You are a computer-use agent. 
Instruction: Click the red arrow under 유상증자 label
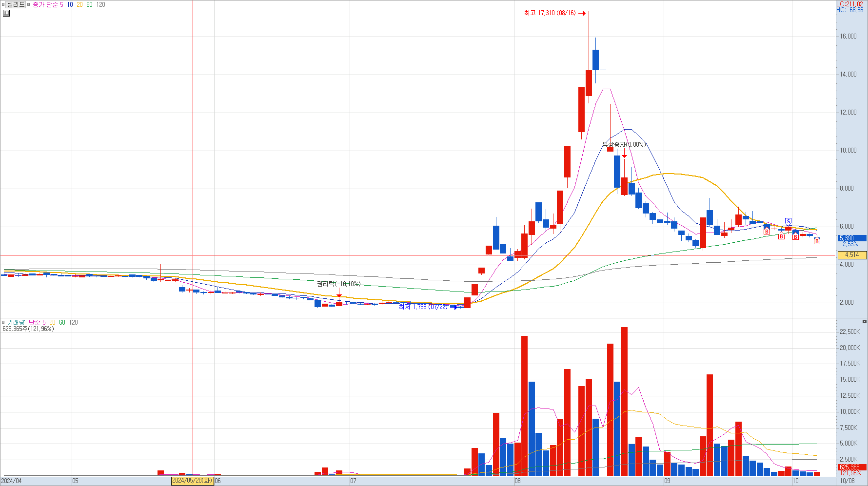tap(624, 153)
